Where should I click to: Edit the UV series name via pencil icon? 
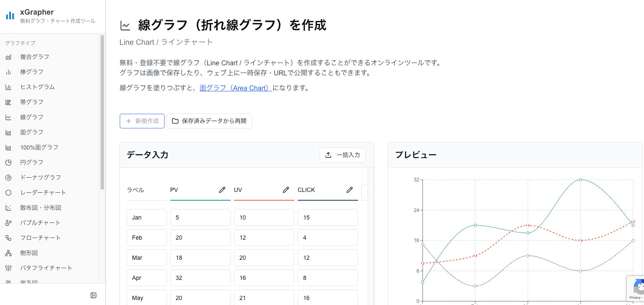click(x=286, y=190)
